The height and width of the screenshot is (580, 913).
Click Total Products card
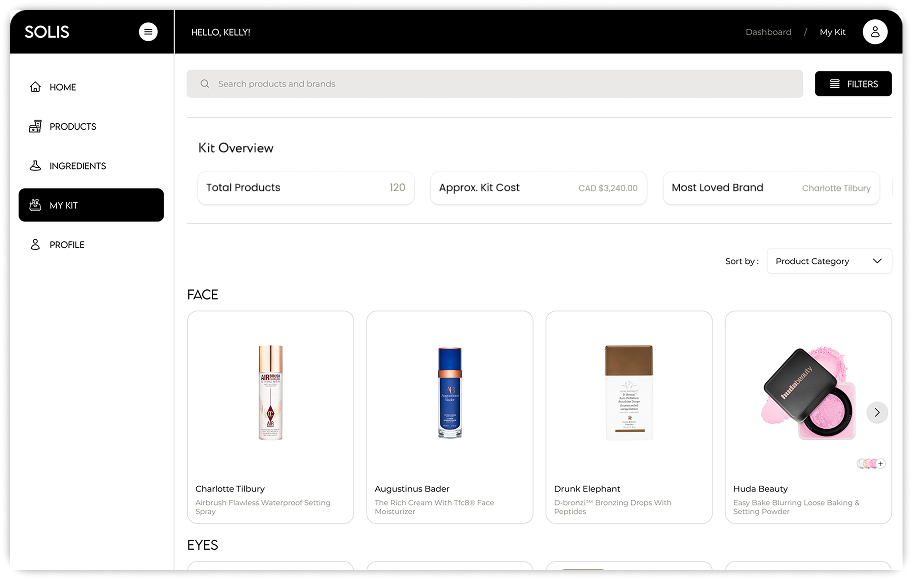tap(306, 188)
